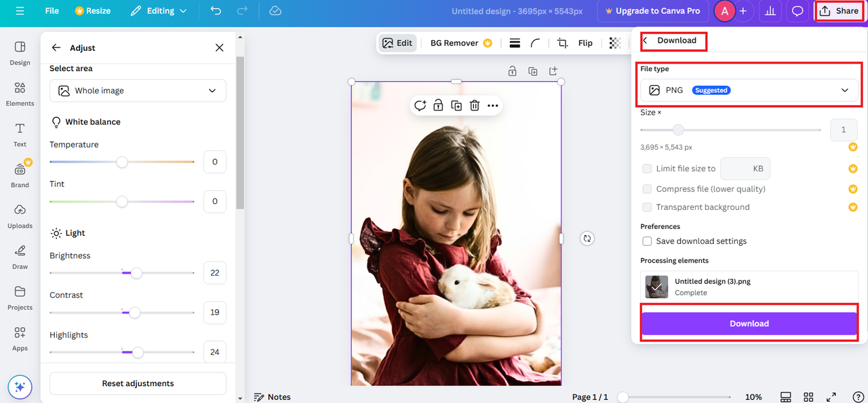Select the Crop tool icon
868x403 pixels.
point(562,43)
